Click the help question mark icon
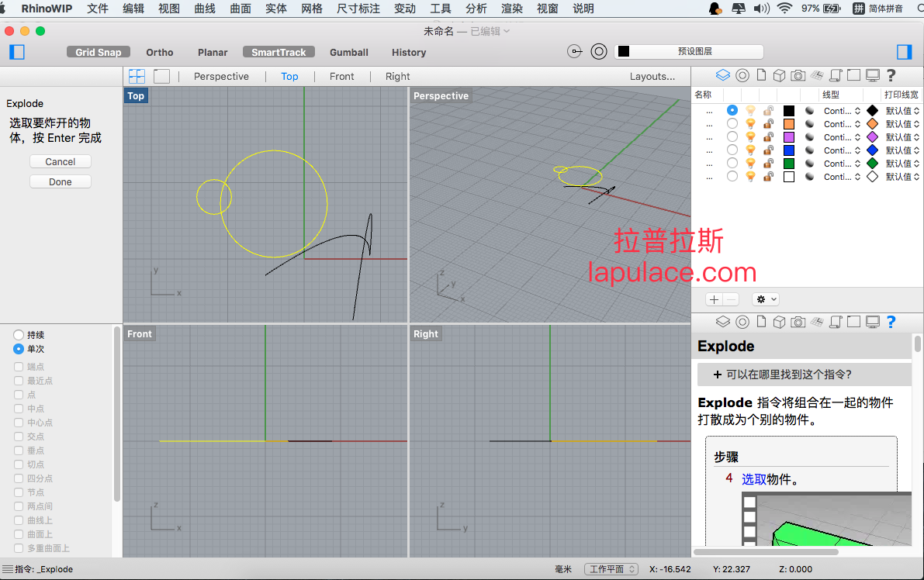Screen dimensions: 924x580 891,75
